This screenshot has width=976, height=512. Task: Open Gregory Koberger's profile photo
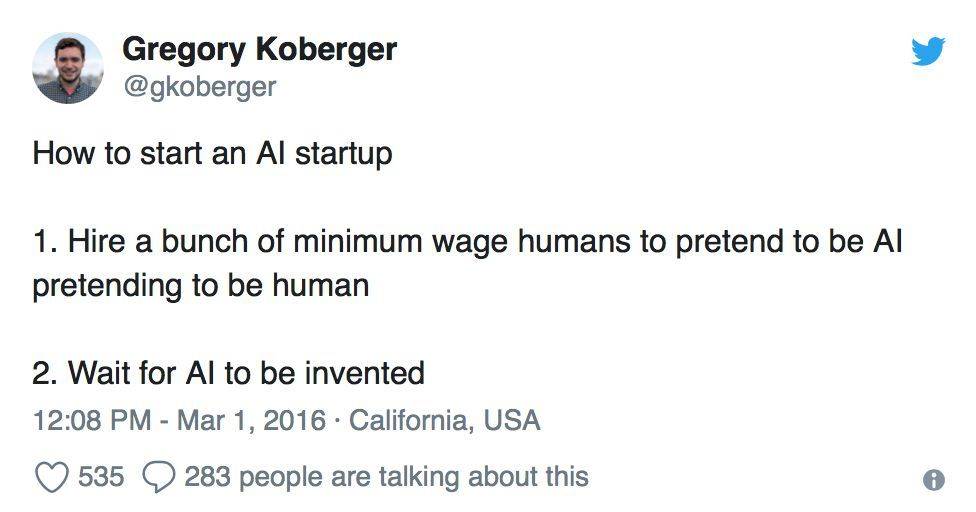tap(68, 68)
